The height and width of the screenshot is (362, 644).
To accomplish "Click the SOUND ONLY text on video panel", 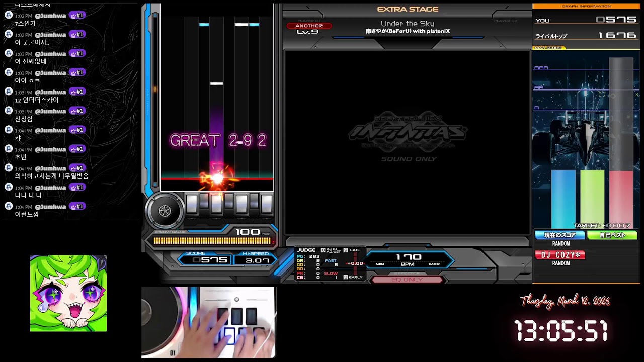I will (x=409, y=159).
